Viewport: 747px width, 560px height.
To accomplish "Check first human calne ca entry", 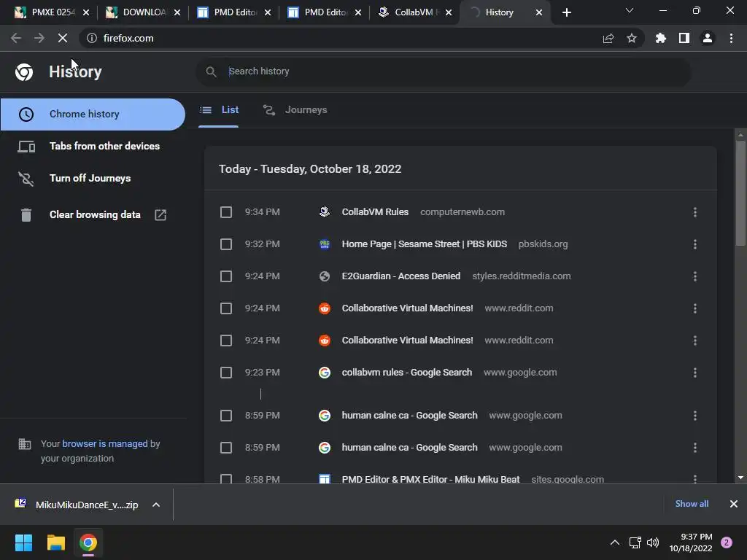I will click(226, 416).
